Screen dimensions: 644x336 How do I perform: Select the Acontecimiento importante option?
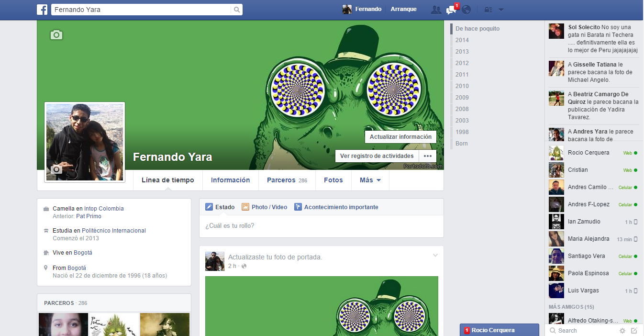[336, 207]
